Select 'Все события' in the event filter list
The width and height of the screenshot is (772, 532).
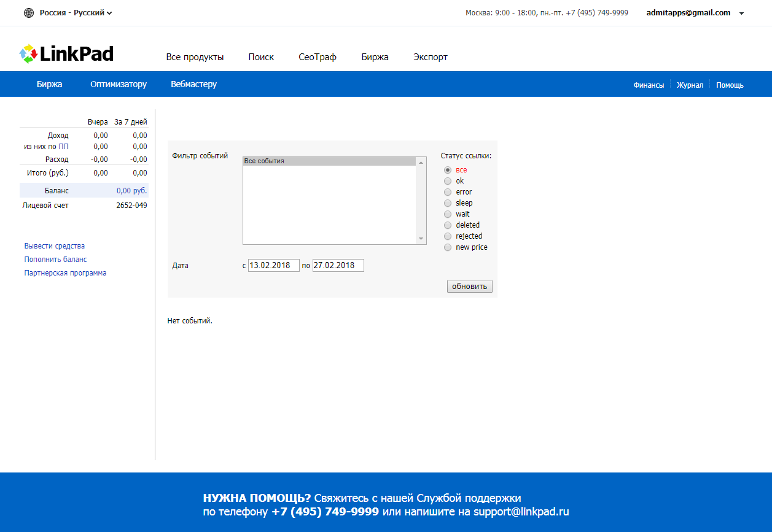tap(329, 161)
